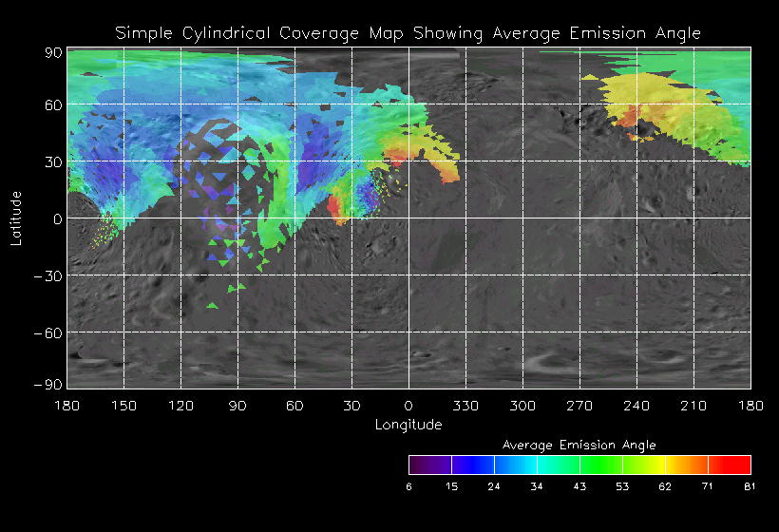Screen dimensions: 779x532
Task: Select the Average Emission Angle legend title
Action: click(x=579, y=445)
